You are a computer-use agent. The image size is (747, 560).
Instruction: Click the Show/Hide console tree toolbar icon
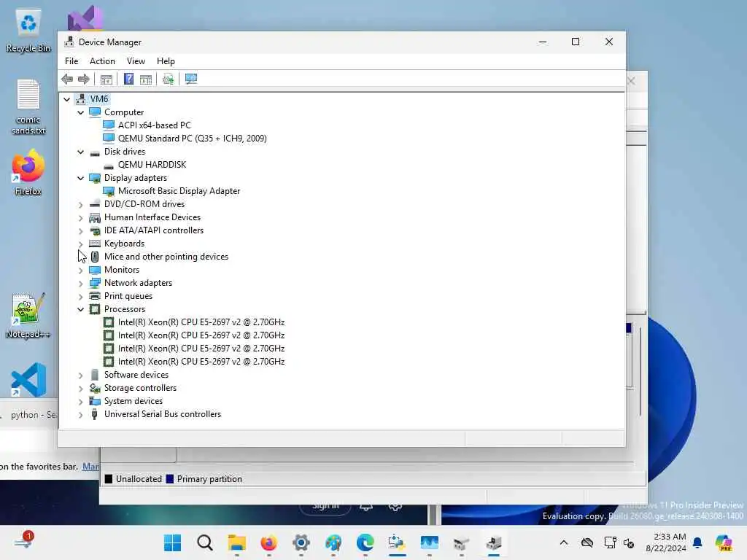tap(107, 79)
